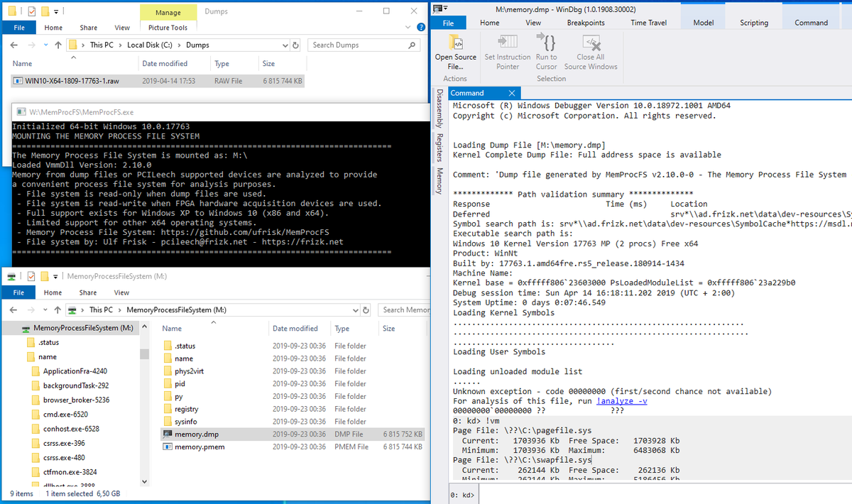The height and width of the screenshot is (504, 852).
Task: Click the Set Instruction Pointer icon
Action: (508, 41)
